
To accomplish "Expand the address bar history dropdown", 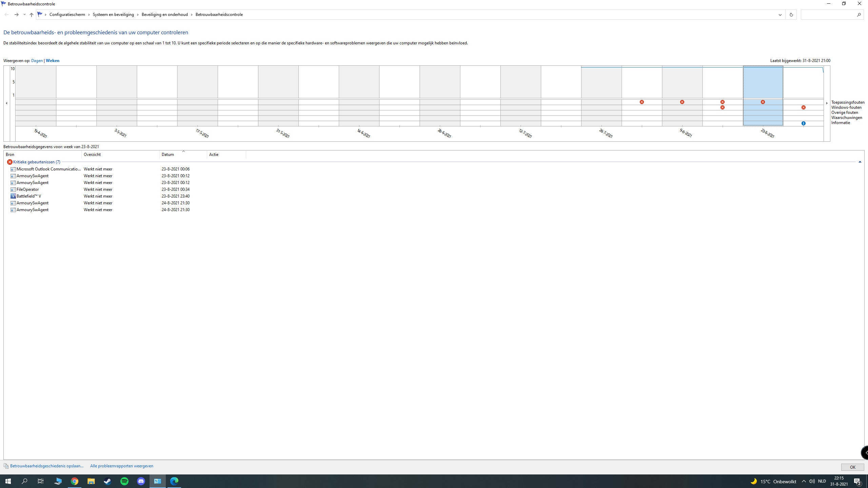I will (780, 15).
